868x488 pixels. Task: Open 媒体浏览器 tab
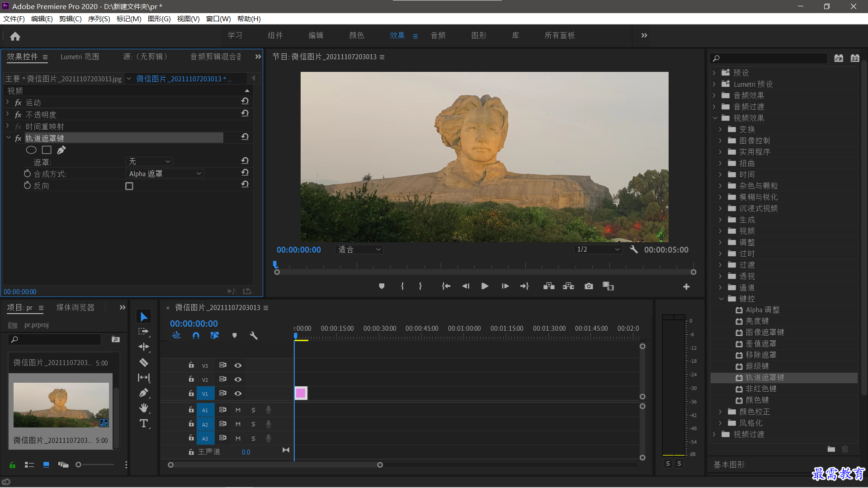pos(75,307)
